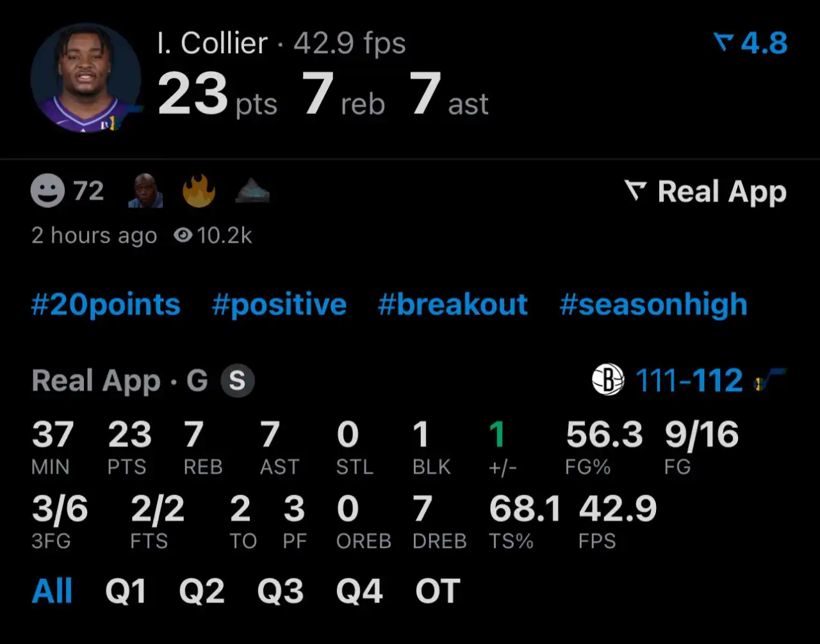The width and height of the screenshot is (820, 644).
Task: Tap the blue 4.8 rating icon
Action: click(x=723, y=43)
